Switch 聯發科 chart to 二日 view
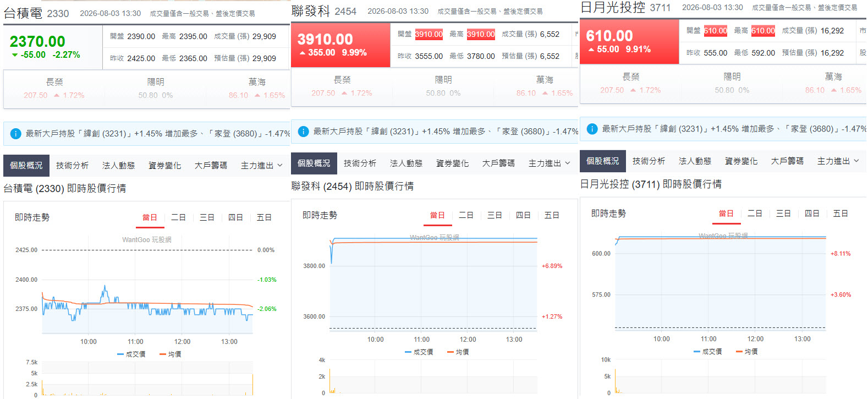This screenshot has height=399, width=868. [466, 216]
